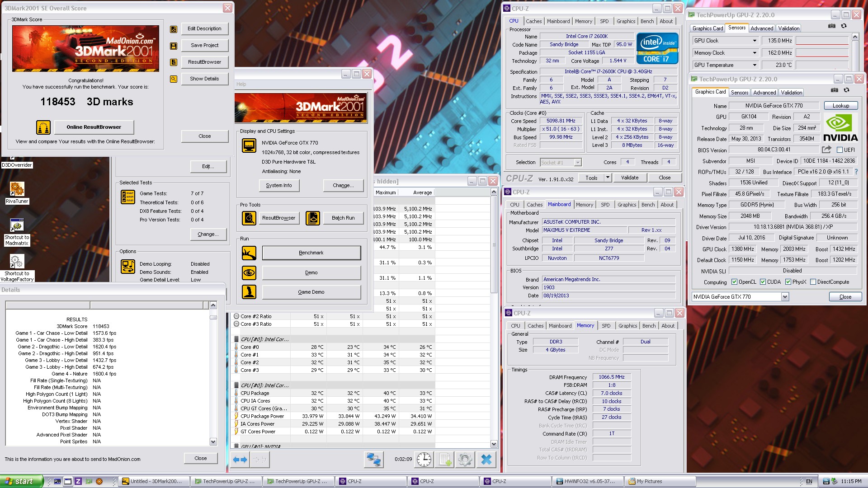868x488 pixels.
Task: Toggle the UEFI checkbox in GPU-Z
Action: point(840,150)
